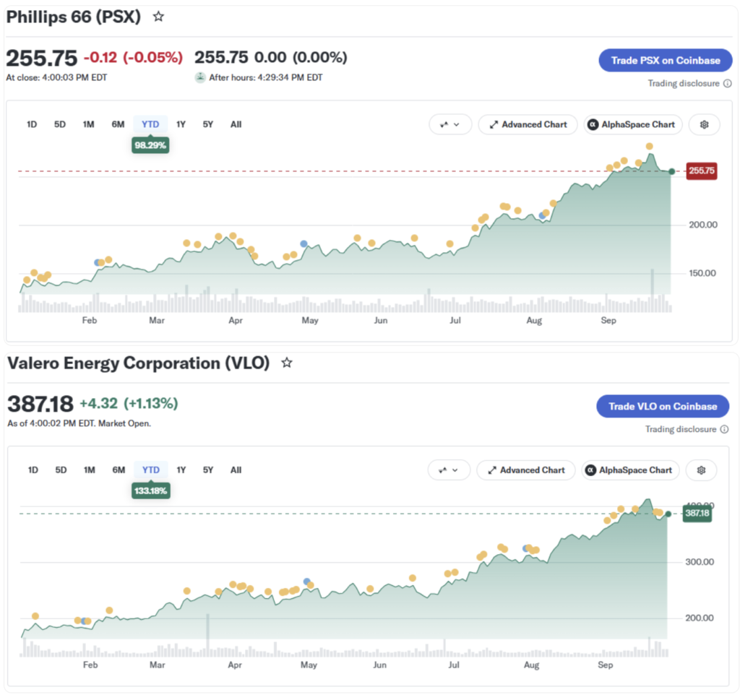The width and height of the screenshot is (740, 700).
Task: Click VLO 133.18% YTD return badge
Action: (150, 491)
